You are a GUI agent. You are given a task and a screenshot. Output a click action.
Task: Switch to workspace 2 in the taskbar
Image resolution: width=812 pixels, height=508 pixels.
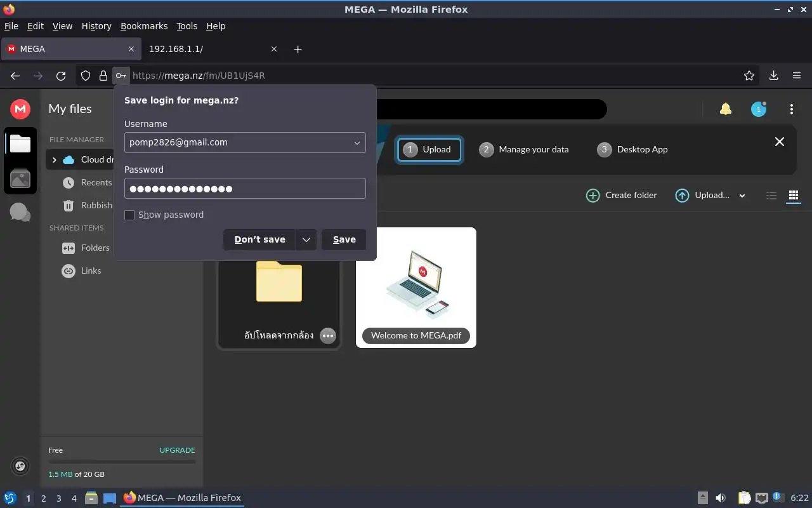coord(44,498)
